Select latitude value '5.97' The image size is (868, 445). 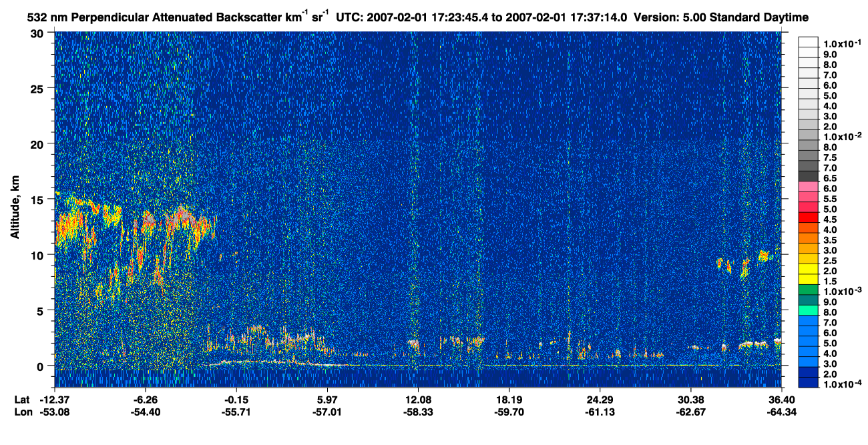pos(327,400)
